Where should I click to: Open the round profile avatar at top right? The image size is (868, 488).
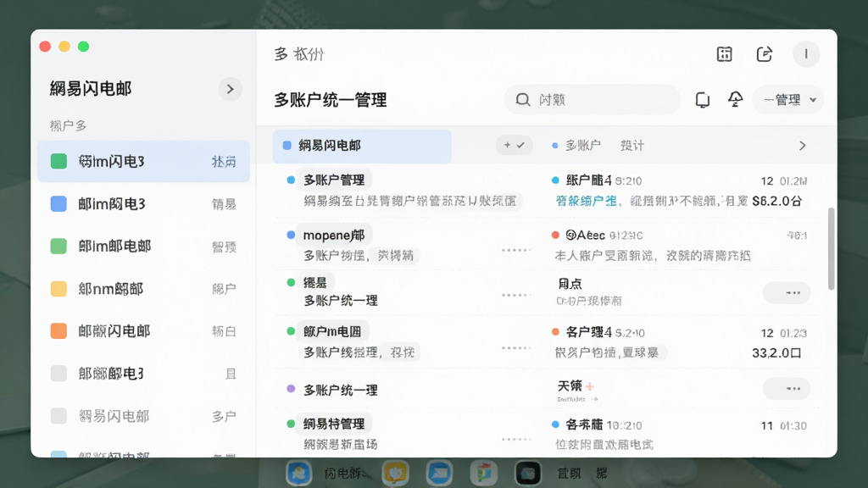806,54
